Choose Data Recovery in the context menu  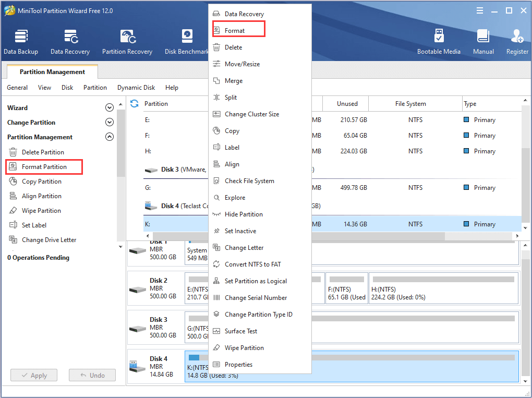[x=260, y=14]
